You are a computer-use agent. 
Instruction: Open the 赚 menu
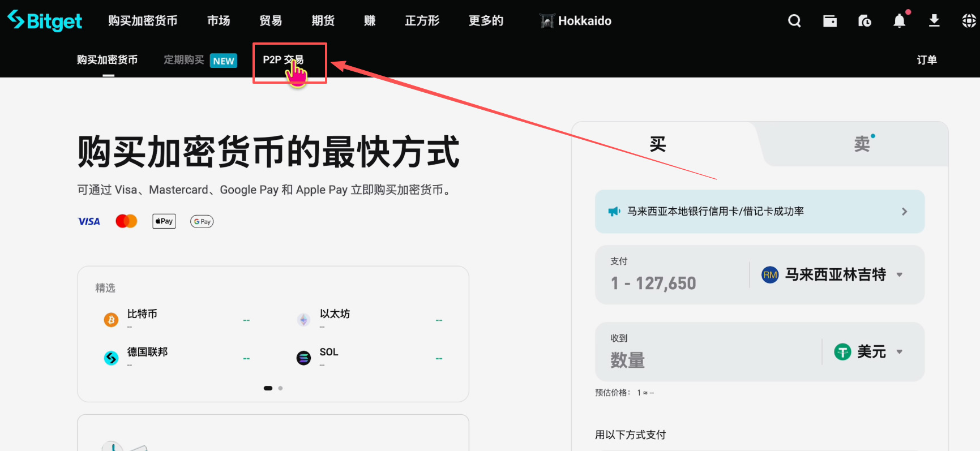click(370, 21)
